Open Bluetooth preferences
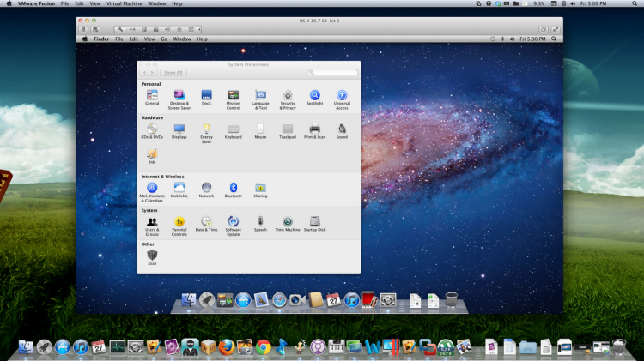The image size is (644, 361). (233, 188)
